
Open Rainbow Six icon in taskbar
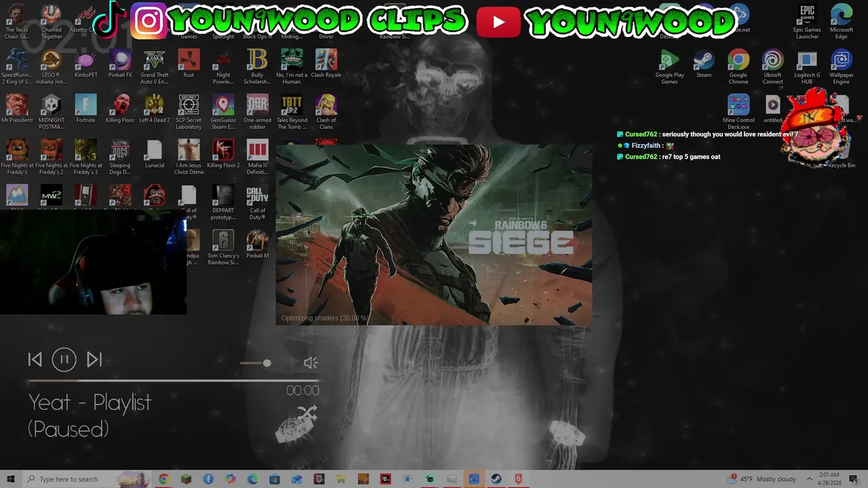point(519,479)
